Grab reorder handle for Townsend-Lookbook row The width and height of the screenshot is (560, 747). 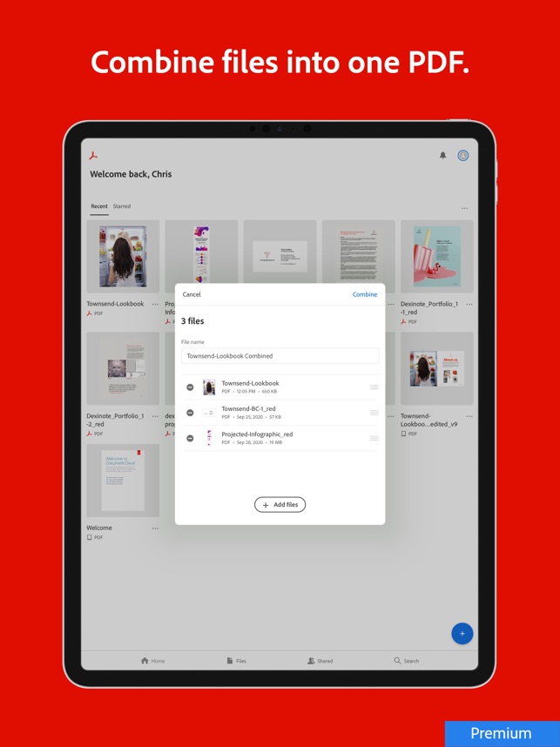pos(374,387)
